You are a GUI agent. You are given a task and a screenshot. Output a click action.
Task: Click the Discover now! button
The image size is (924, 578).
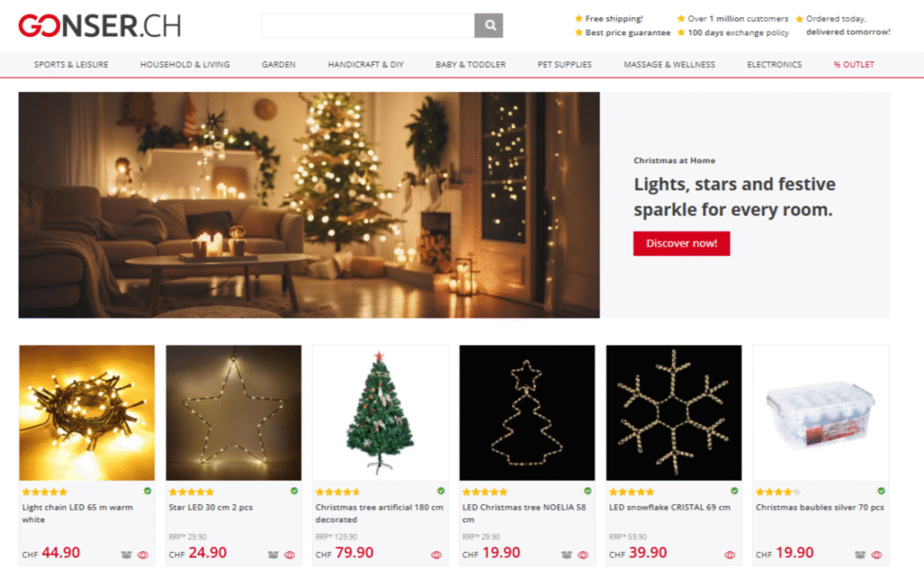(x=681, y=243)
